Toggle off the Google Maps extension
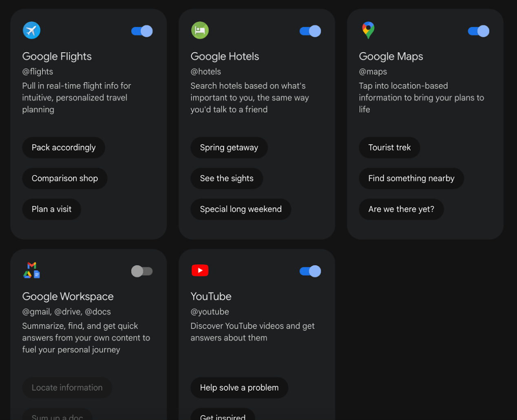The width and height of the screenshot is (517, 420). pyautogui.click(x=478, y=31)
